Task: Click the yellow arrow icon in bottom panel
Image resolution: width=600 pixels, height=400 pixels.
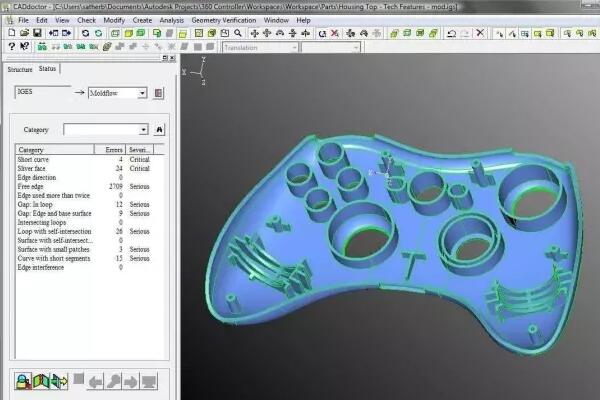Action: 58,380
